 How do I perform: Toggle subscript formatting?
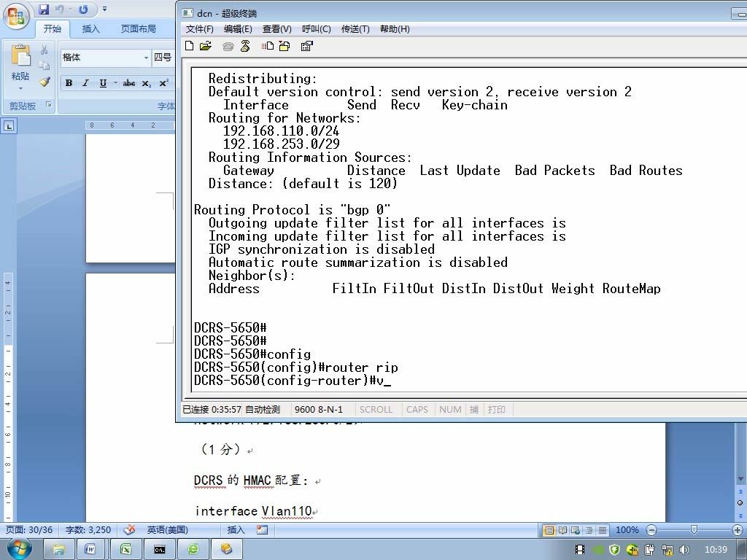click(146, 83)
